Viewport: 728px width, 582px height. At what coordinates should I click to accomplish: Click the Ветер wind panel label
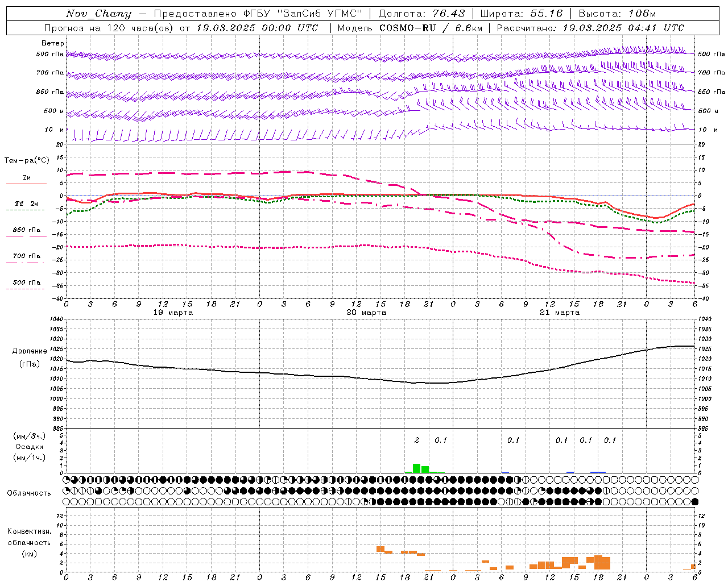tap(53, 43)
